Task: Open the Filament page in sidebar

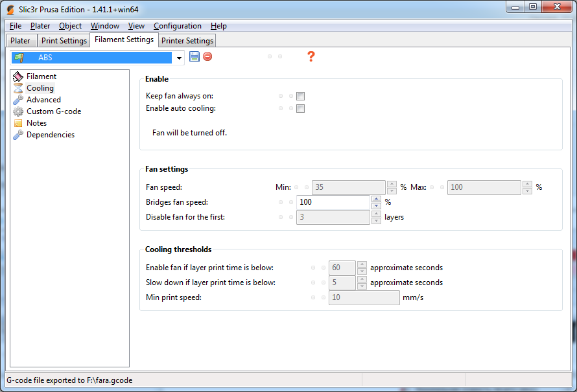Action: click(41, 76)
